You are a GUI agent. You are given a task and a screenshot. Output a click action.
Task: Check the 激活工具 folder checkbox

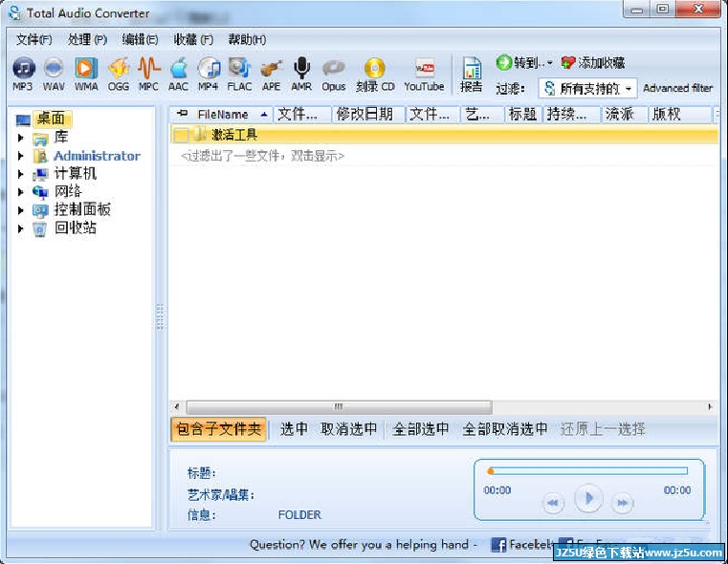click(x=181, y=135)
